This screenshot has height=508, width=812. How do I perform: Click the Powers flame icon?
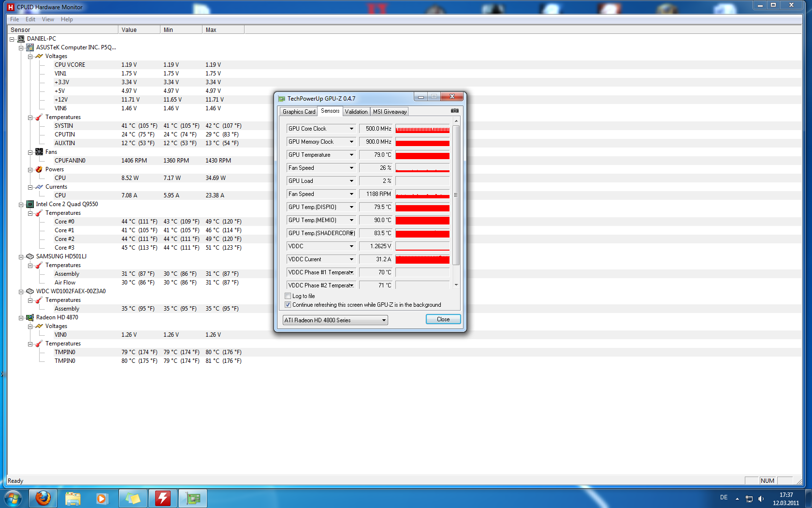(39, 169)
